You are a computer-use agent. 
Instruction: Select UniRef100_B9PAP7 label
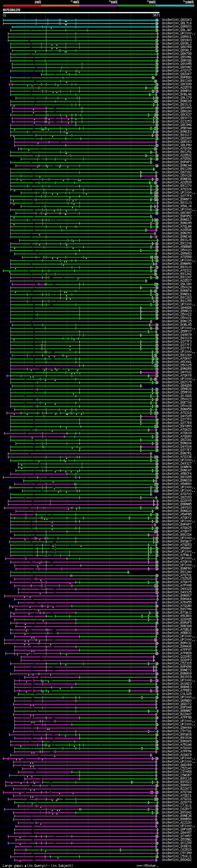tap(177, 525)
